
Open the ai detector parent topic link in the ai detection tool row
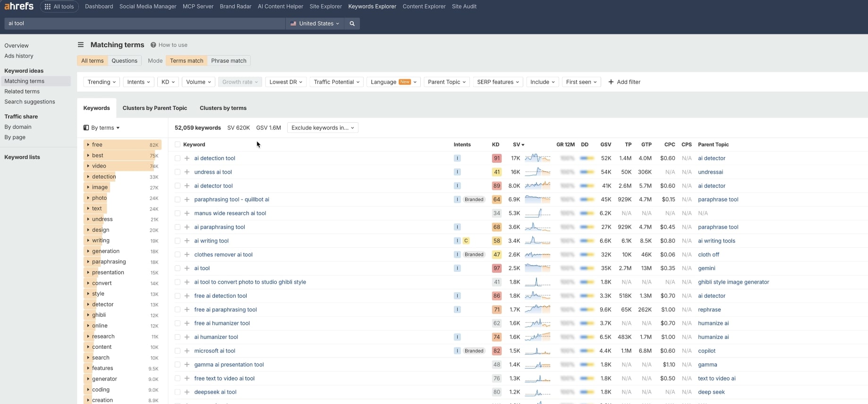tap(711, 159)
